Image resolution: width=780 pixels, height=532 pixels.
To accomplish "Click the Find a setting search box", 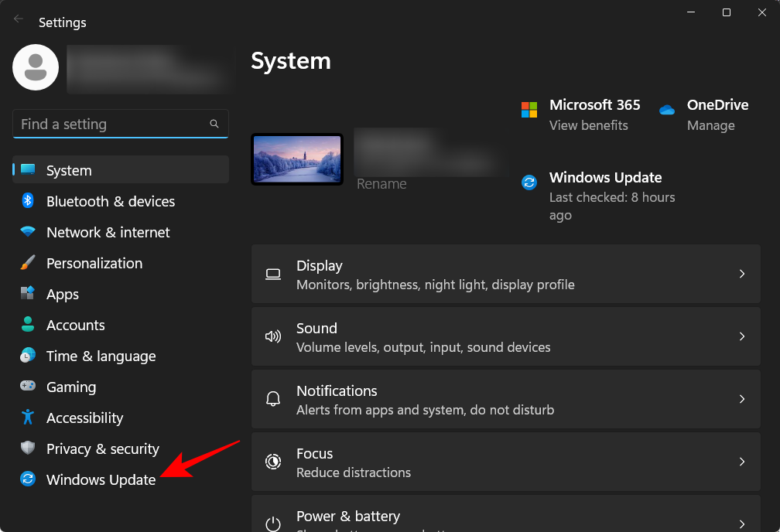I will 121,124.
